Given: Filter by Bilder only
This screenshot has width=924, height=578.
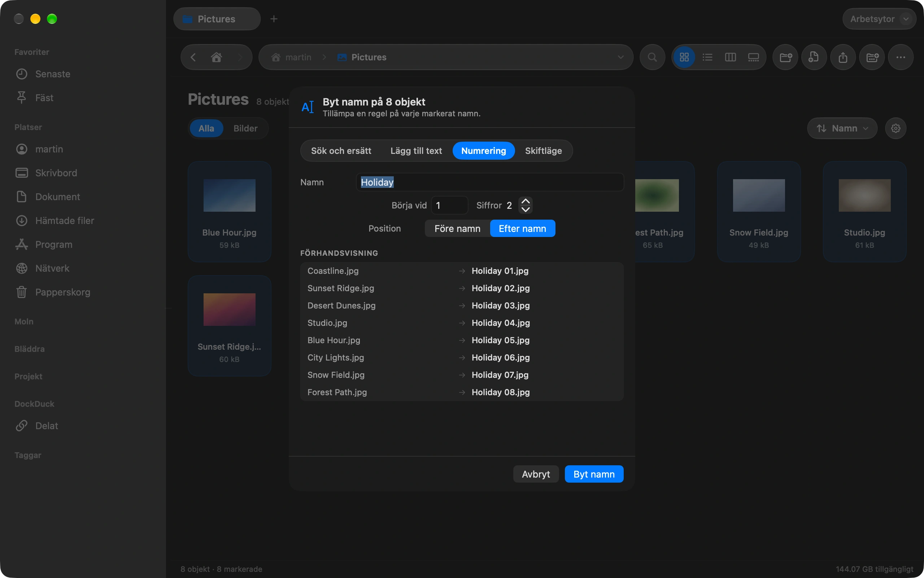Looking at the screenshot, I should [x=245, y=129].
